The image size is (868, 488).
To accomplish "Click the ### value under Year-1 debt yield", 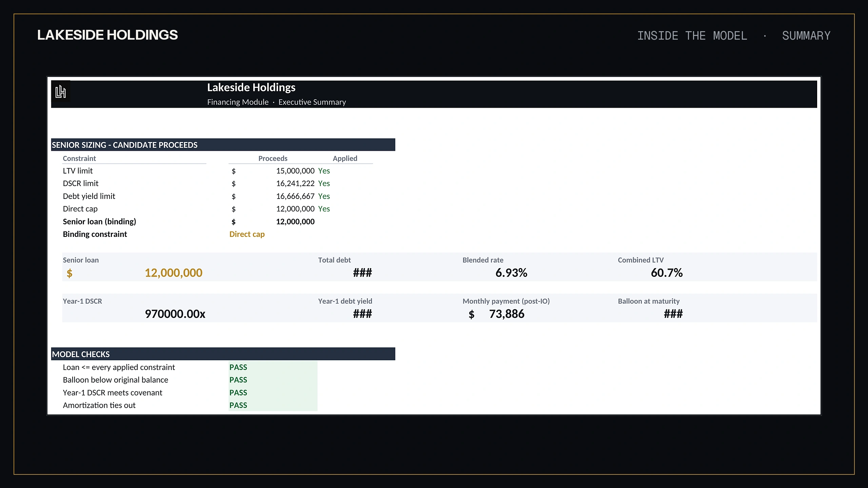I will point(362,314).
